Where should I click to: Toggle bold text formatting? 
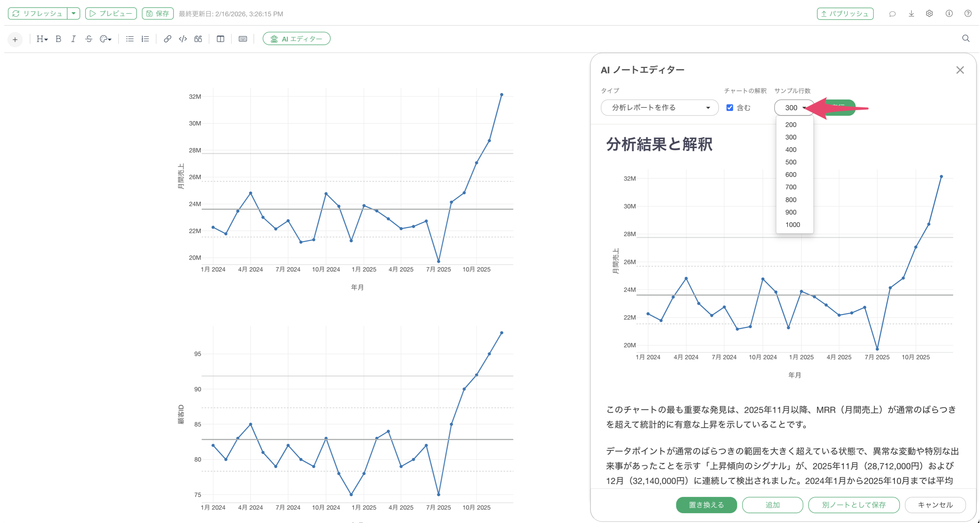click(58, 39)
